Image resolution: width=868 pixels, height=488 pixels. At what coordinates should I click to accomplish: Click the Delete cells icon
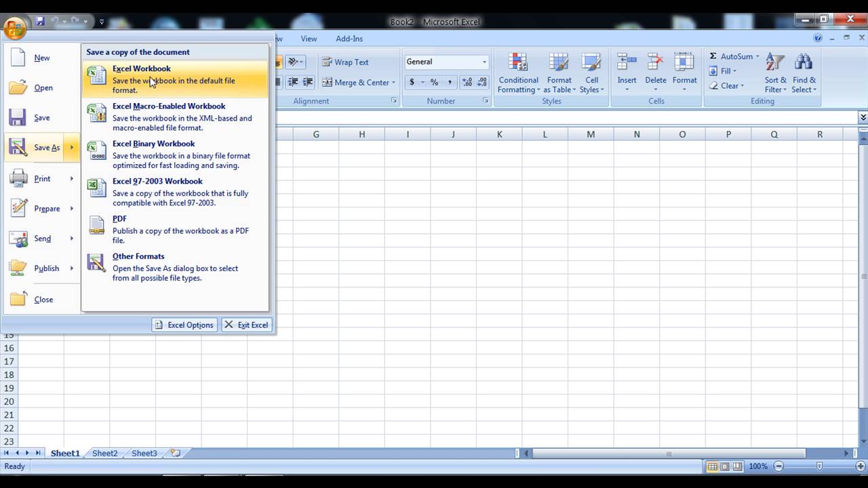click(x=655, y=63)
